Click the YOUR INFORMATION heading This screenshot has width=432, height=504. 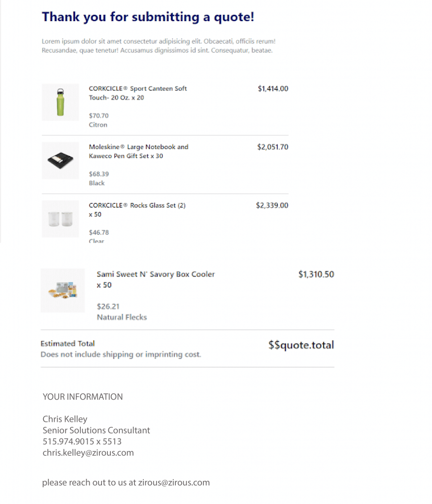pyautogui.click(x=83, y=397)
